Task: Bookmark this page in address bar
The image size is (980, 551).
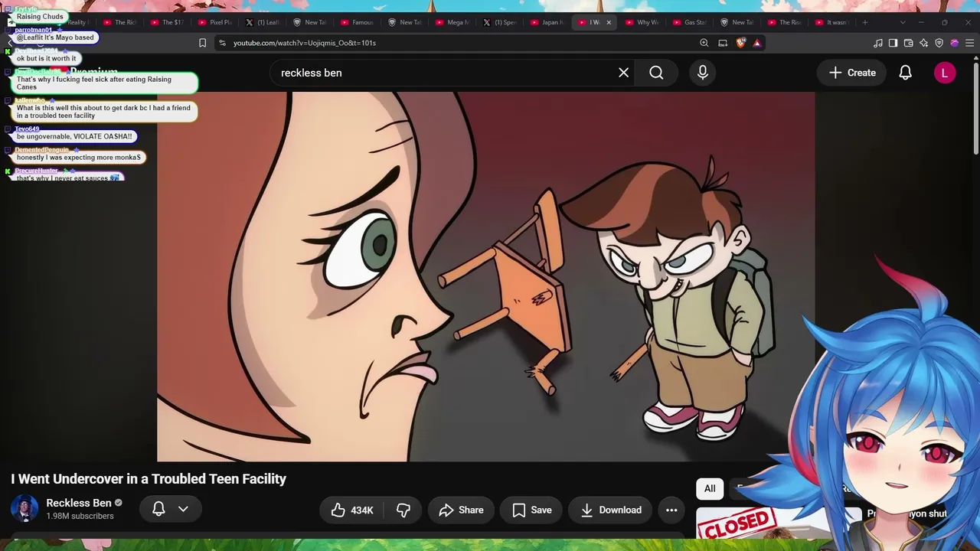Action: [x=202, y=43]
